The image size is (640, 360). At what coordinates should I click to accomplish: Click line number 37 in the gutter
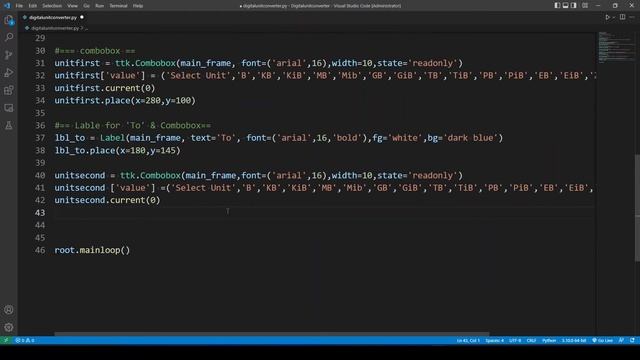click(x=40, y=138)
